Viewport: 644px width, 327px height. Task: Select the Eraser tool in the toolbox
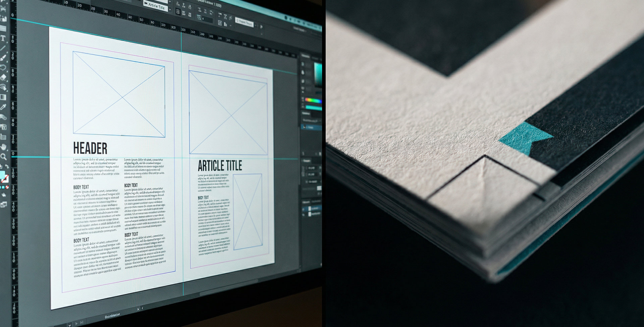click(x=3, y=77)
